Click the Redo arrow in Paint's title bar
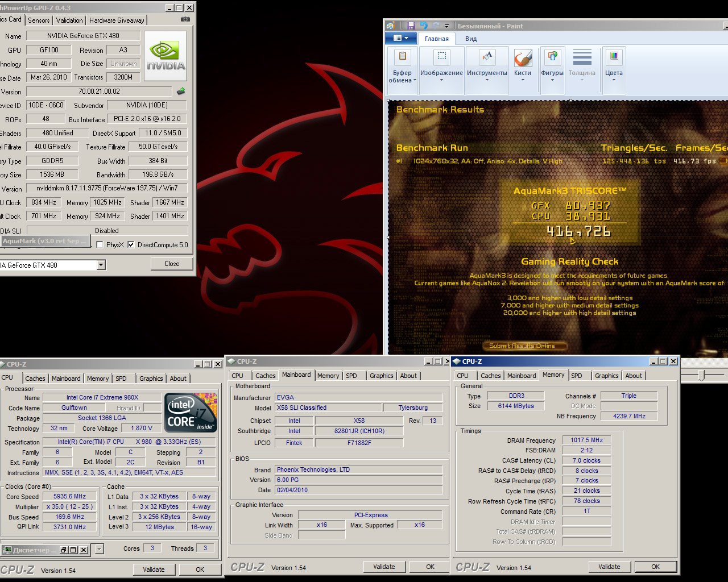 coord(436,26)
